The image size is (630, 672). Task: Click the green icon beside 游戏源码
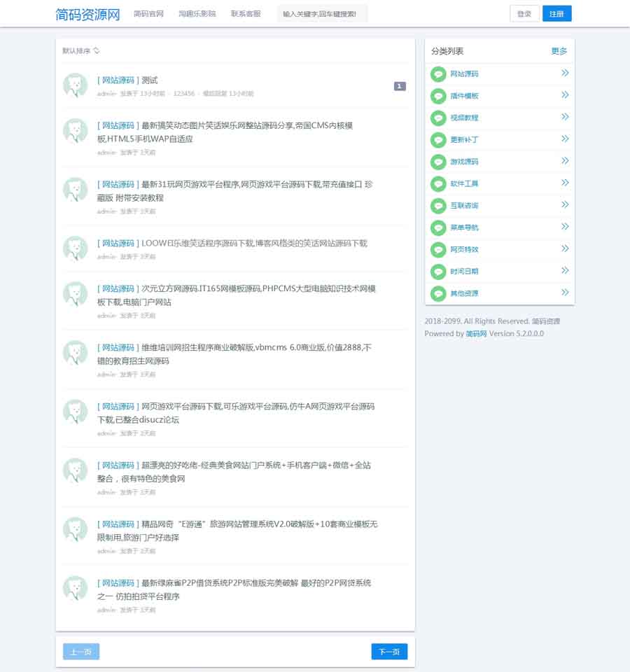click(x=438, y=162)
